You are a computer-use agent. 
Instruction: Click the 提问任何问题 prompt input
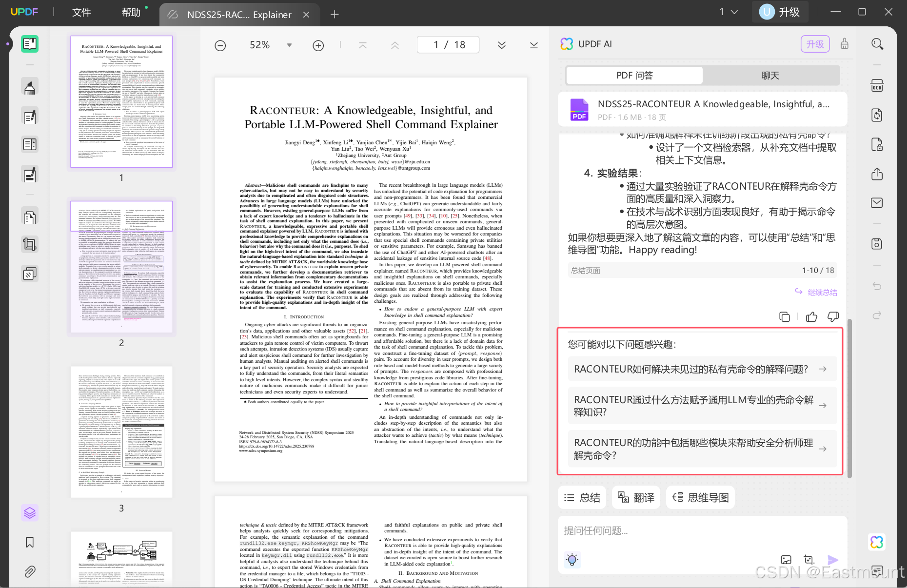pyautogui.click(x=702, y=530)
